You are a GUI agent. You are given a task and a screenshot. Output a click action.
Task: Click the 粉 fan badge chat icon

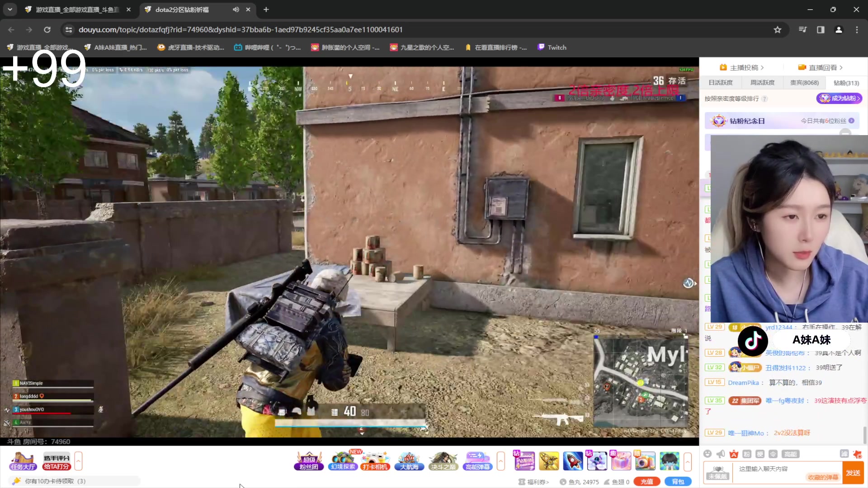(747, 454)
